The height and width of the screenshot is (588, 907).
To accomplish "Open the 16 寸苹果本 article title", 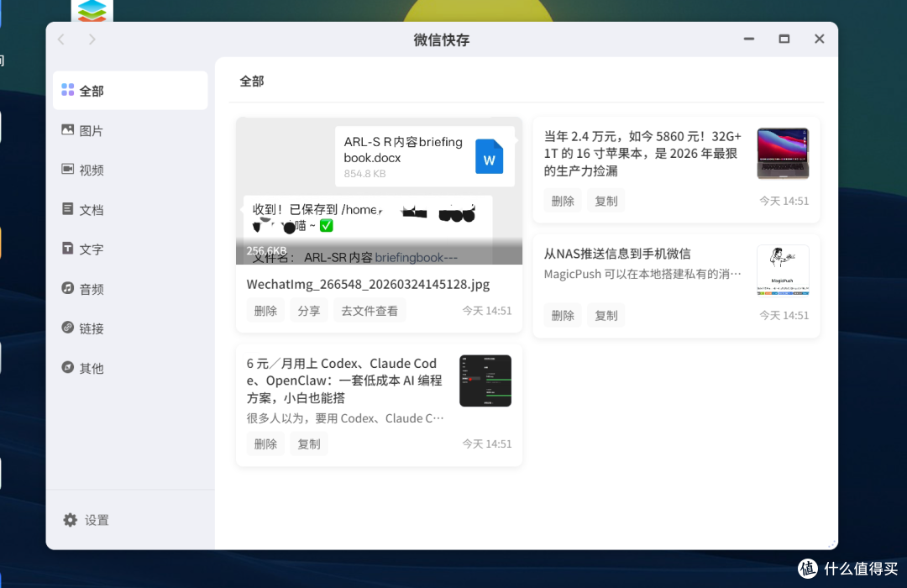I will pyautogui.click(x=642, y=154).
